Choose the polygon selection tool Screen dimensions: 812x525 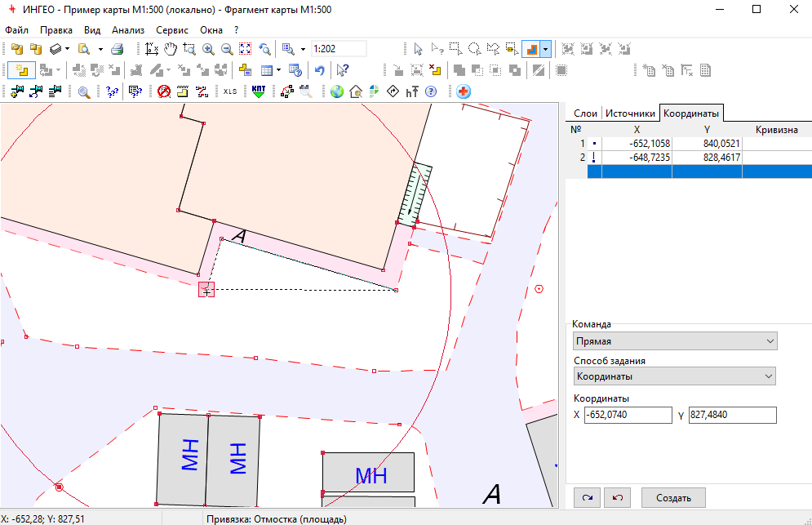pos(493,49)
